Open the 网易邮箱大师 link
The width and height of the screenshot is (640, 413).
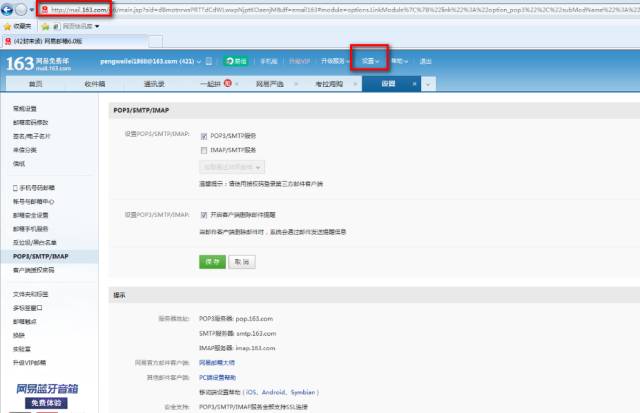[x=217, y=361]
